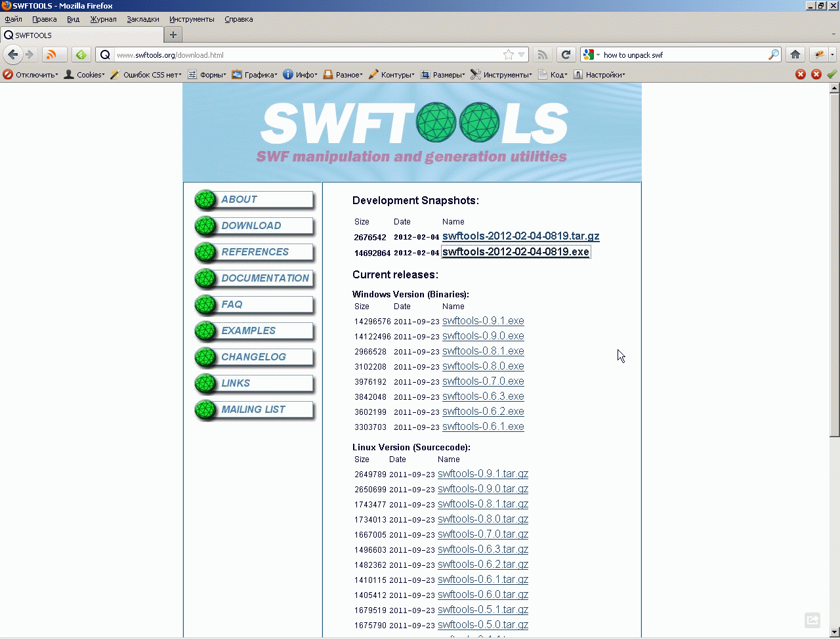Expand the Размеры menu
This screenshot has width=840, height=640.
pos(443,75)
